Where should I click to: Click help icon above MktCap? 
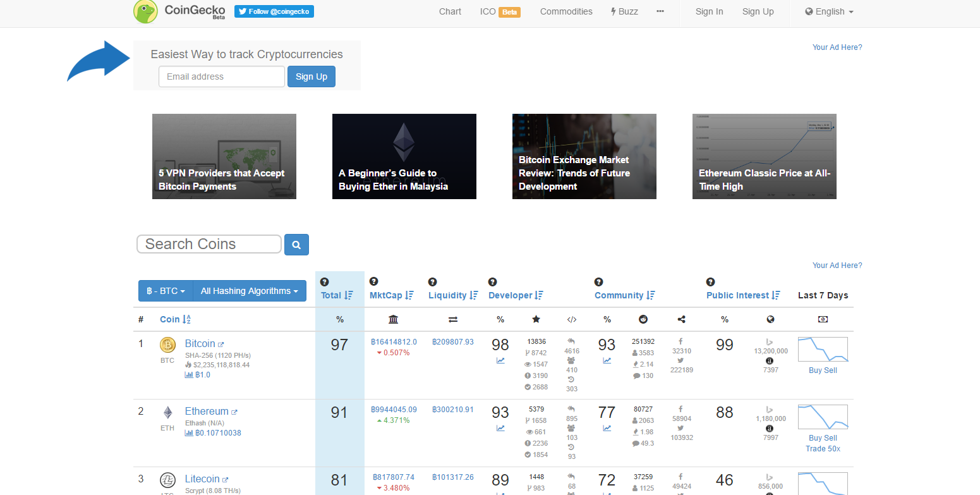pyautogui.click(x=373, y=282)
